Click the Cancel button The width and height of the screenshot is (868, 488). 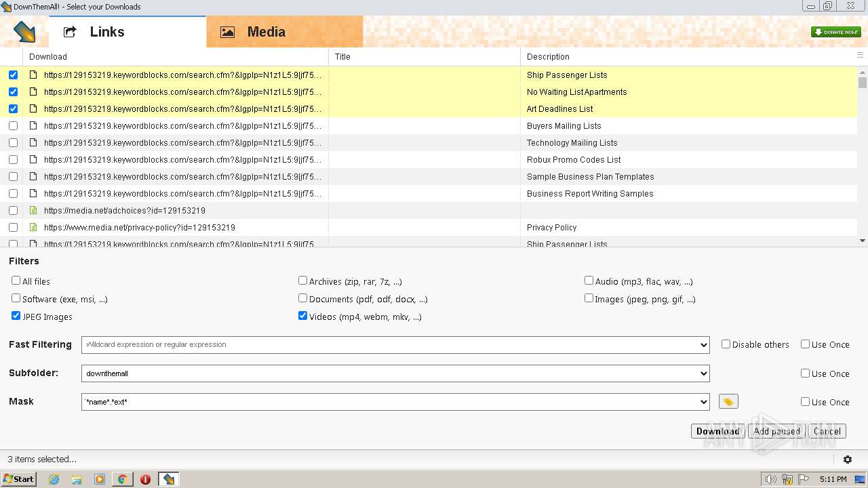tap(827, 431)
